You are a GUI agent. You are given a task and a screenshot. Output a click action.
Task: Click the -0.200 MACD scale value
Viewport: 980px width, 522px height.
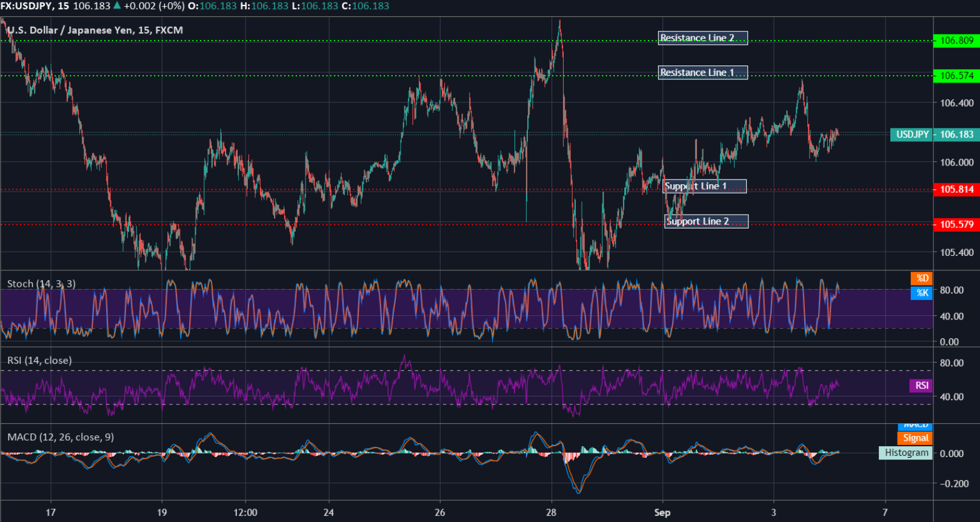pyautogui.click(x=955, y=483)
